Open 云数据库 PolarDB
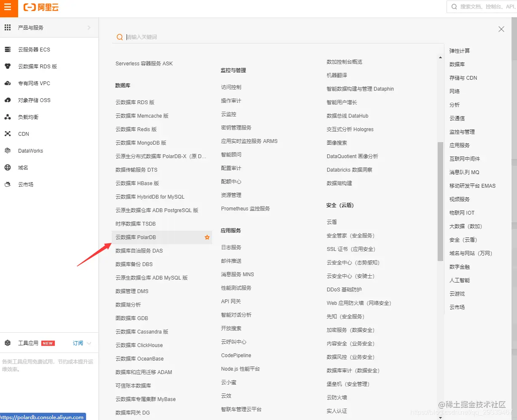This screenshot has height=420, width=517. 136,237
